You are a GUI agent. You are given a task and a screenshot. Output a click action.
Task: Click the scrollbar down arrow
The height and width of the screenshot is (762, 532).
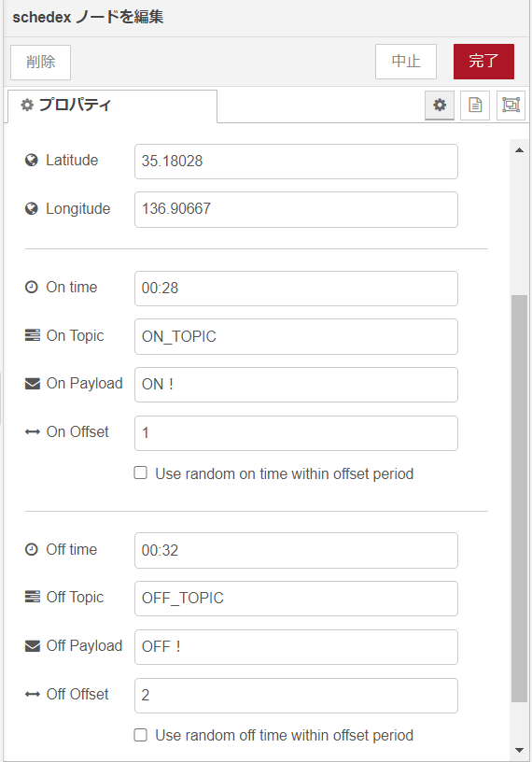pyautogui.click(x=519, y=751)
